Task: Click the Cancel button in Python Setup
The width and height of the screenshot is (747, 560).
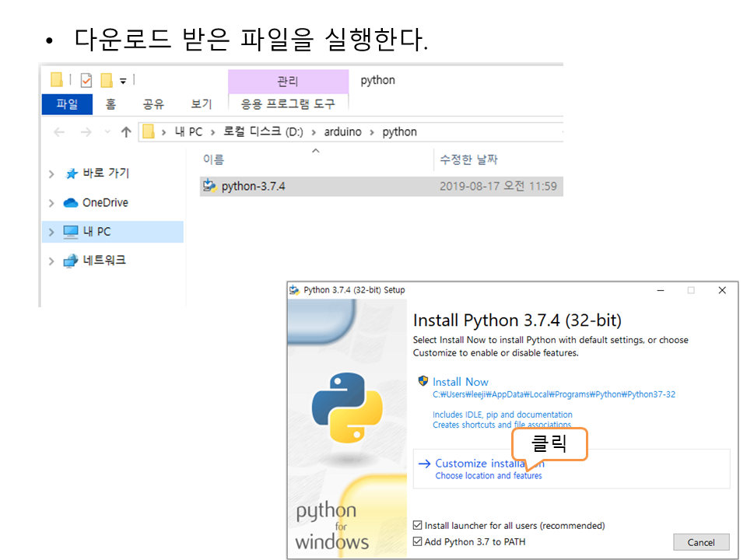Action: click(x=700, y=542)
